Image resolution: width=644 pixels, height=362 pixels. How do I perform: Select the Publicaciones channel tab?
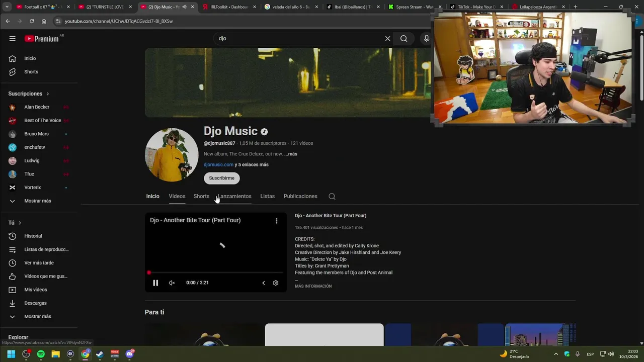[x=300, y=197]
